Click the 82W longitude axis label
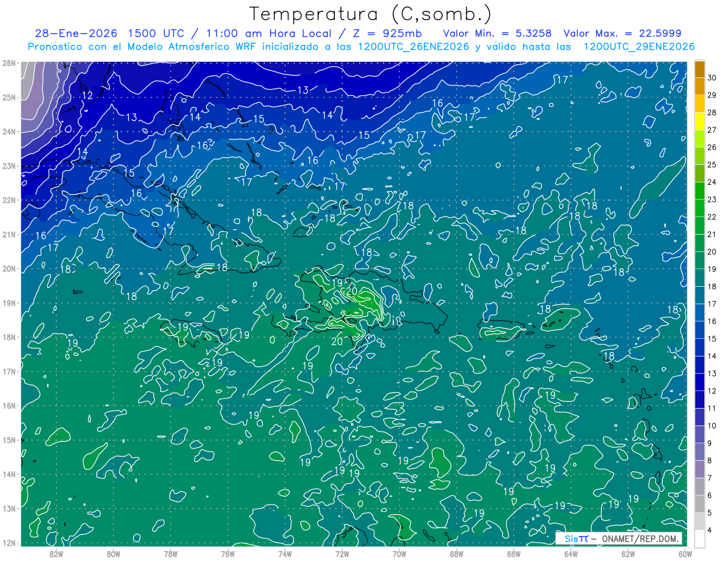The width and height of the screenshot is (728, 562). coord(56,554)
